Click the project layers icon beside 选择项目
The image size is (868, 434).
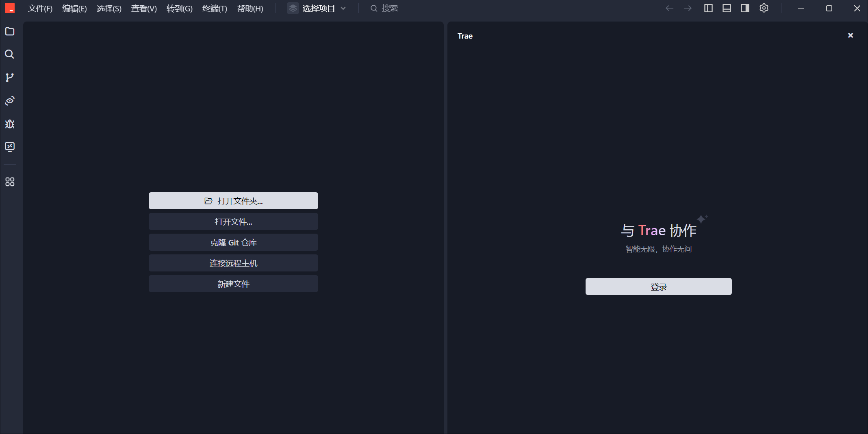pyautogui.click(x=293, y=8)
